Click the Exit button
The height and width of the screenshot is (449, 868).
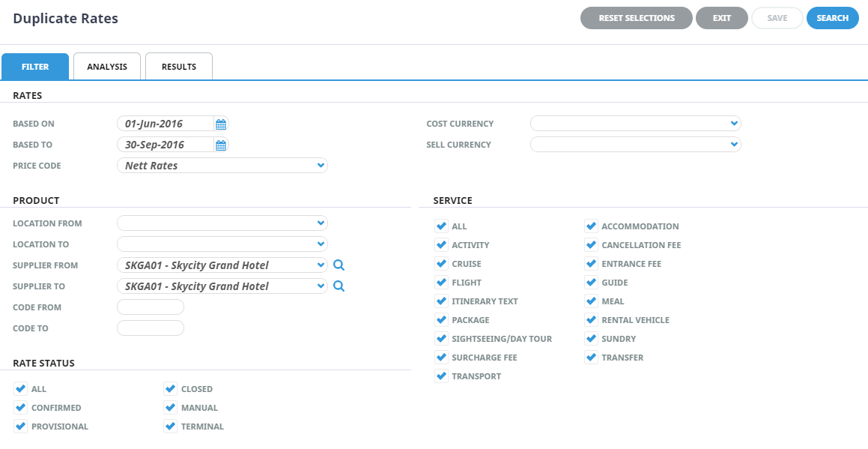pos(722,18)
